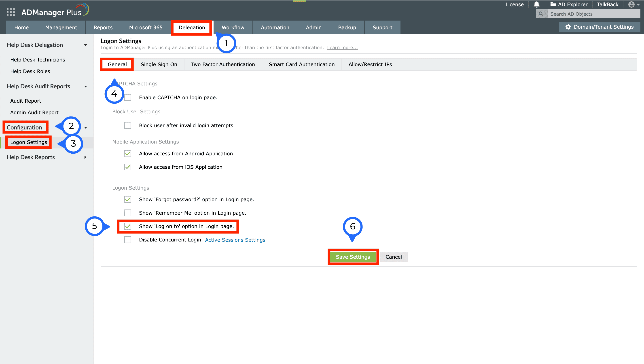Open the apps grid launcher icon
The width and height of the screenshot is (644, 364).
coord(11,12)
